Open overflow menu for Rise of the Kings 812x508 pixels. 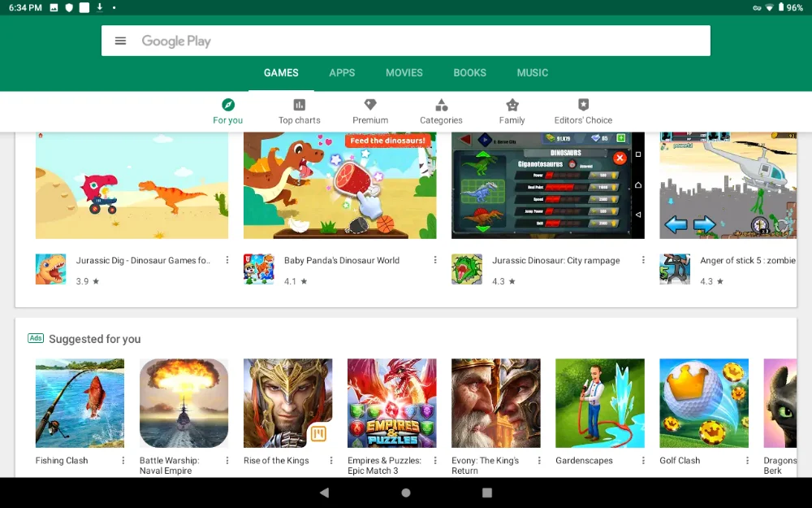coord(331,460)
